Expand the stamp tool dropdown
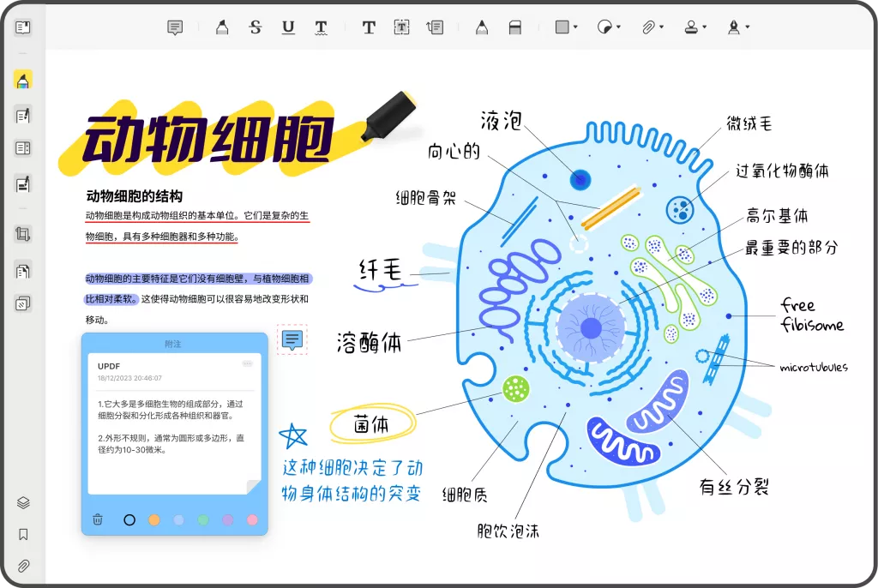 click(695, 27)
